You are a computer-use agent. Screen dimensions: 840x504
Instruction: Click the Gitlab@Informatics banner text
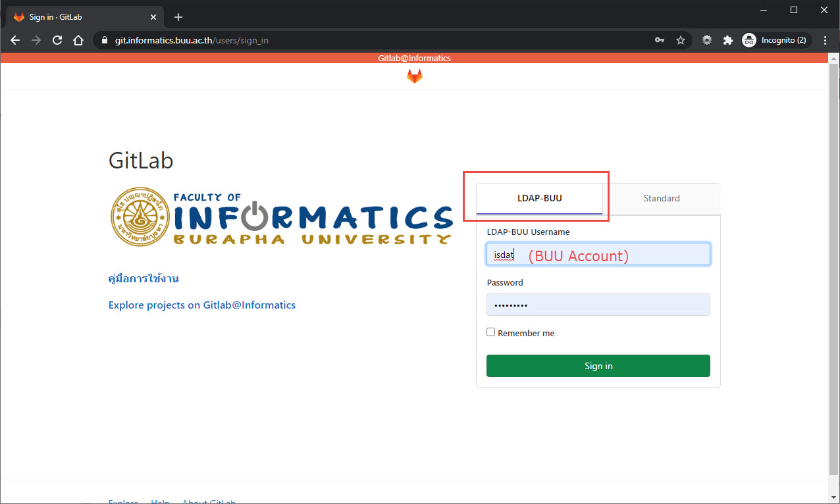click(x=414, y=59)
